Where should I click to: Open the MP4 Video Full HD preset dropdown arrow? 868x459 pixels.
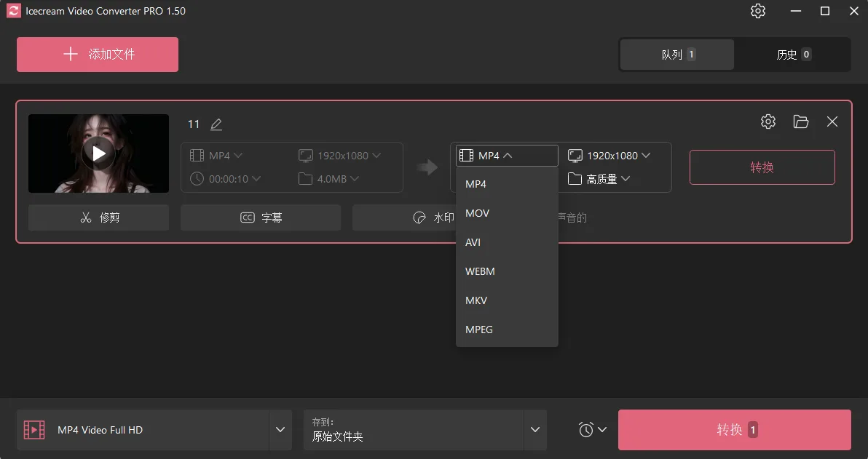click(x=280, y=430)
